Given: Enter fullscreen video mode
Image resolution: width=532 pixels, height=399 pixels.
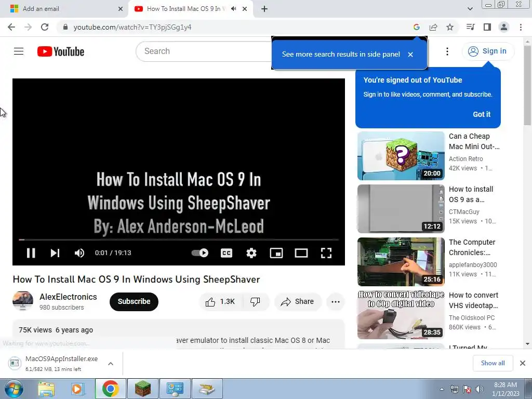Looking at the screenshot, I should [x=326, y=253].
